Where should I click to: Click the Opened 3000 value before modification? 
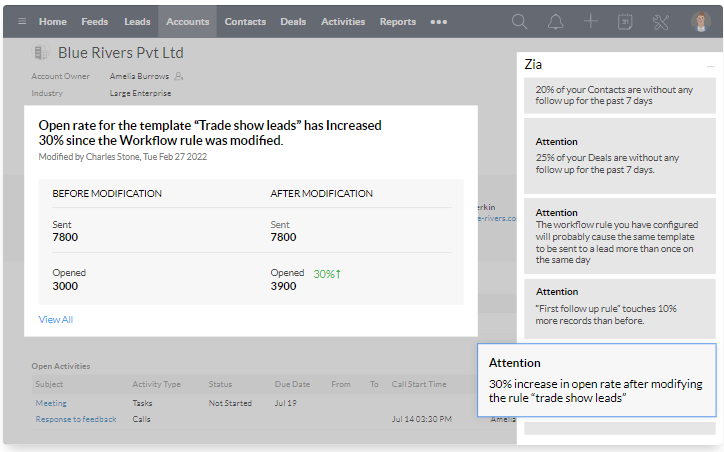[65, 286]
